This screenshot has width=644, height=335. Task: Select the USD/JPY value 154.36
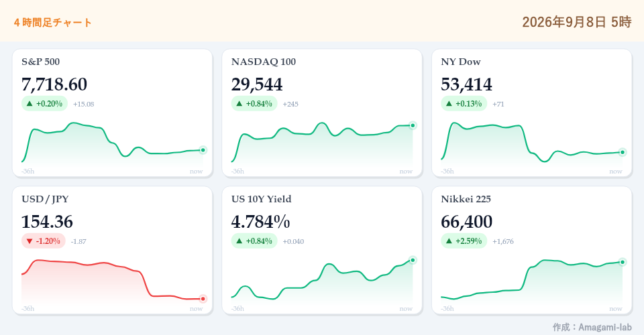[x=47, y=222]
